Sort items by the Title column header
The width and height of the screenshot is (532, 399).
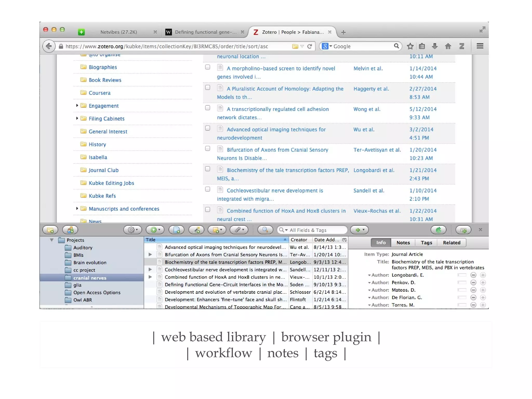(x=216, y=240)
